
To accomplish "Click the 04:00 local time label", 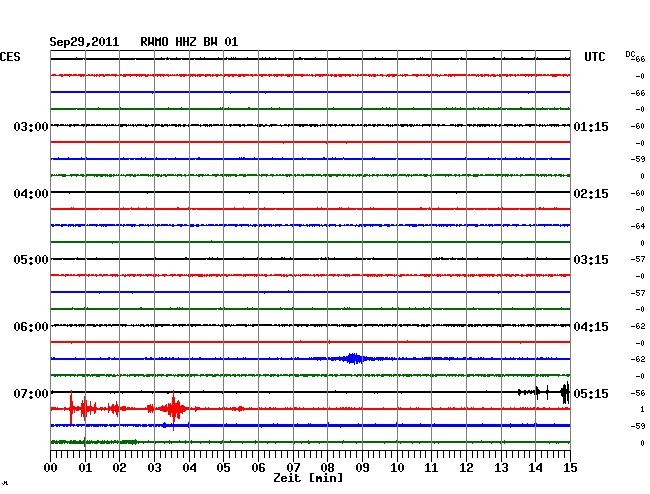I will [x=31, y=194].
